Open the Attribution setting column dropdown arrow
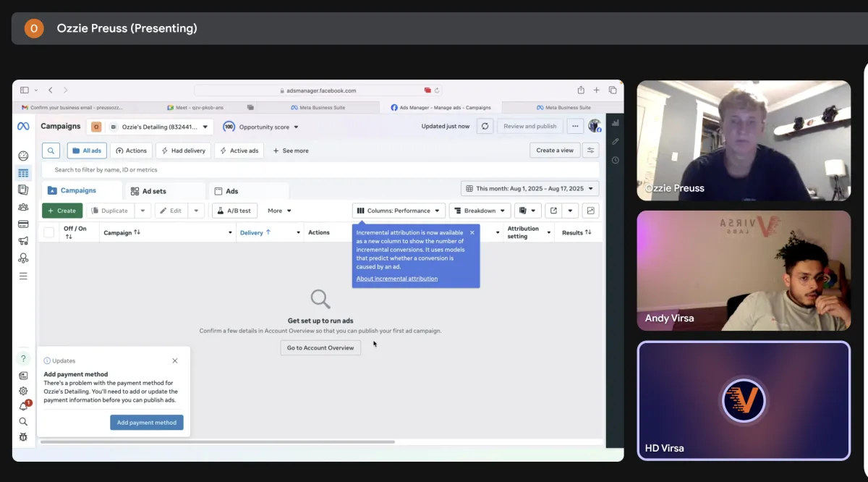The width and height of the screenshot is (868, 482). (x=549, y=232)
